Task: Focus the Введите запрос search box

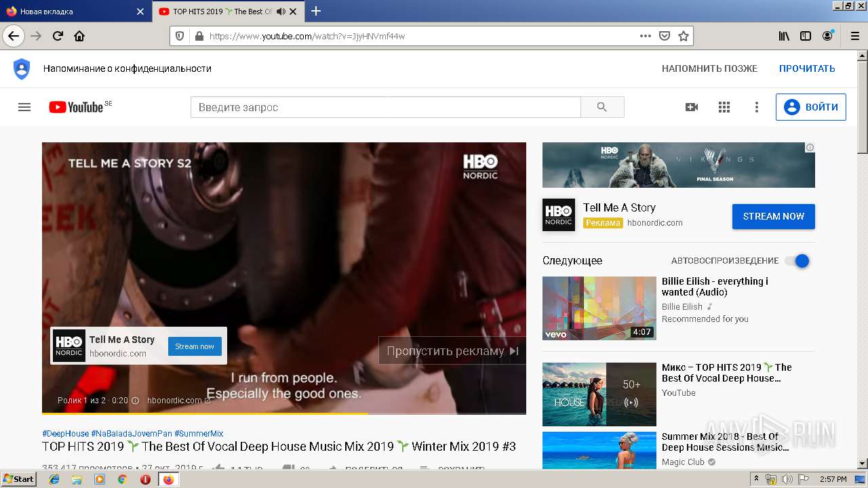Action: click(x=385, y=107)
